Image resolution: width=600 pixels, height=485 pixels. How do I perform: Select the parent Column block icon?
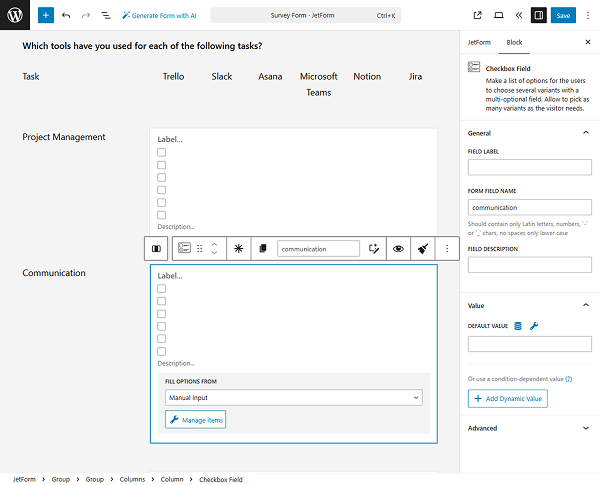coord(156,249)
